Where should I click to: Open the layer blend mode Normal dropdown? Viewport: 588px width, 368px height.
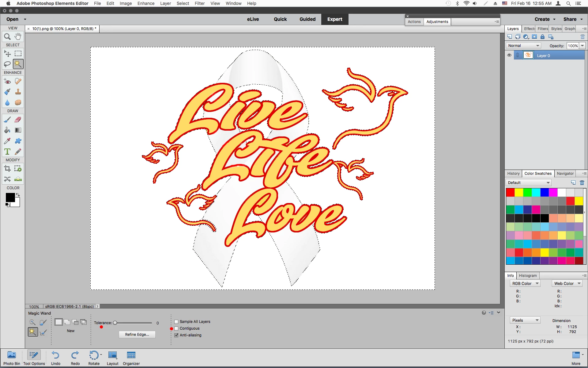[523, 46]
